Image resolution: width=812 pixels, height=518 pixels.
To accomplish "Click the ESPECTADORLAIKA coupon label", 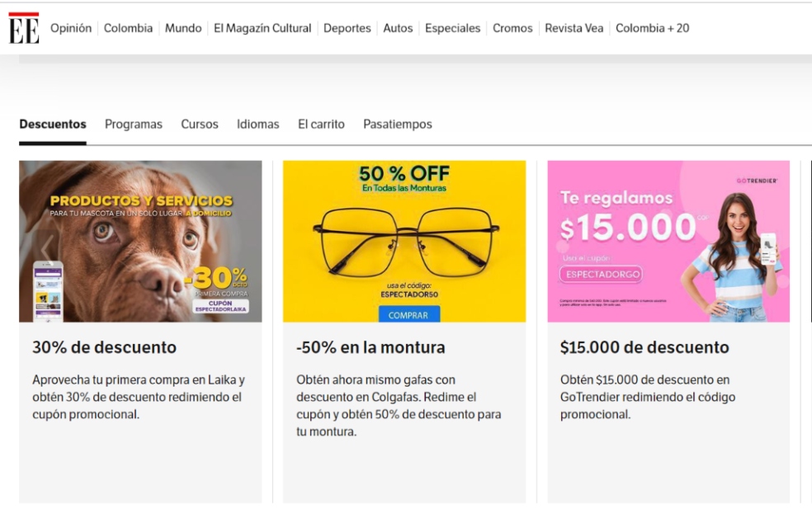I will [220, 306].
